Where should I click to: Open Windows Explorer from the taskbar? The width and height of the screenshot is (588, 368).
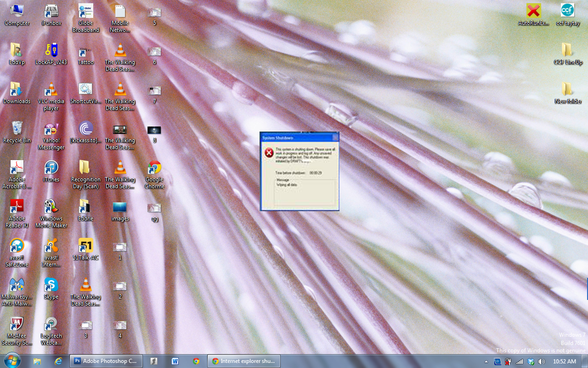pyautogui.click(x=37, y=361)
